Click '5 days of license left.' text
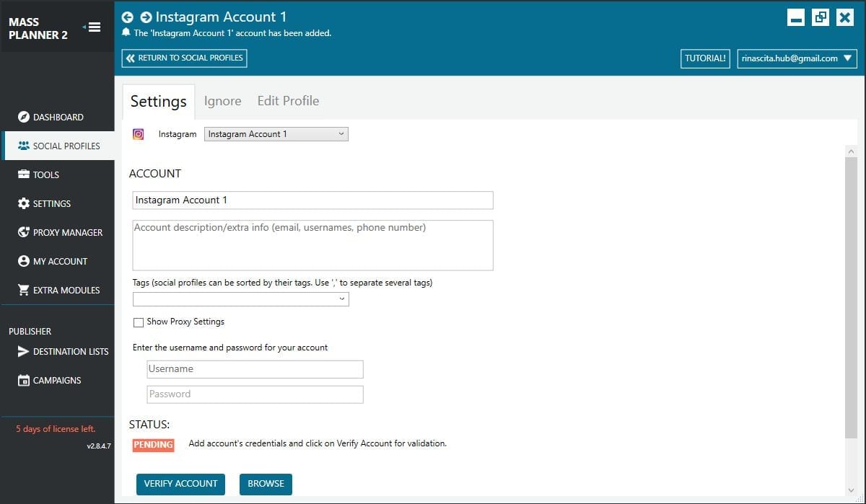This screenshot has height=504, width=866. click(x=56, y=429)
